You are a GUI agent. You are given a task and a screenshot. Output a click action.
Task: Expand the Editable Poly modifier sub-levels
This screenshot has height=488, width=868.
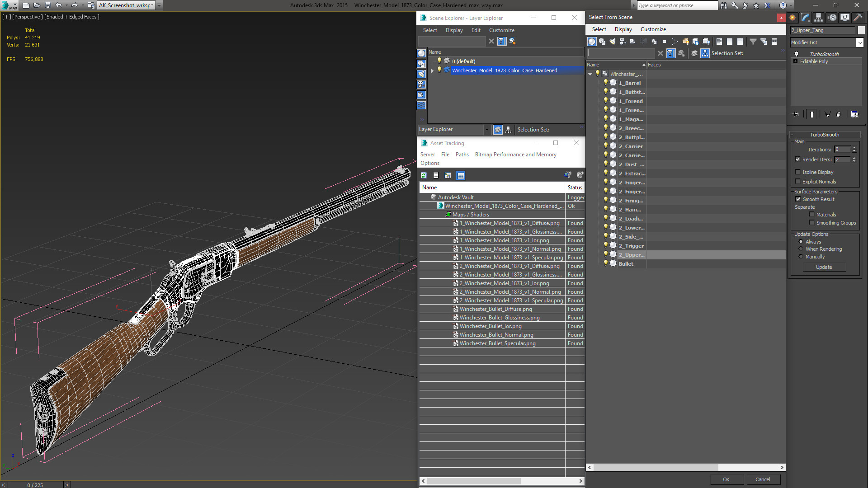tap(795, 61)
